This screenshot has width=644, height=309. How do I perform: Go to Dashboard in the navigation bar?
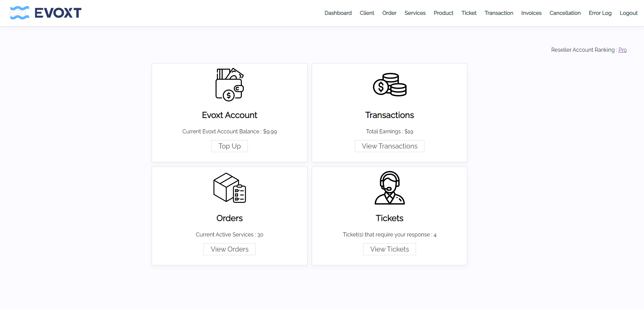338,13
